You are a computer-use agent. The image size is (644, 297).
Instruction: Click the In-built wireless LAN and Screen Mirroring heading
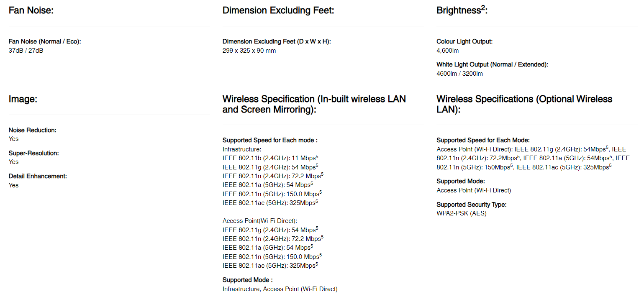pos(314,104)
